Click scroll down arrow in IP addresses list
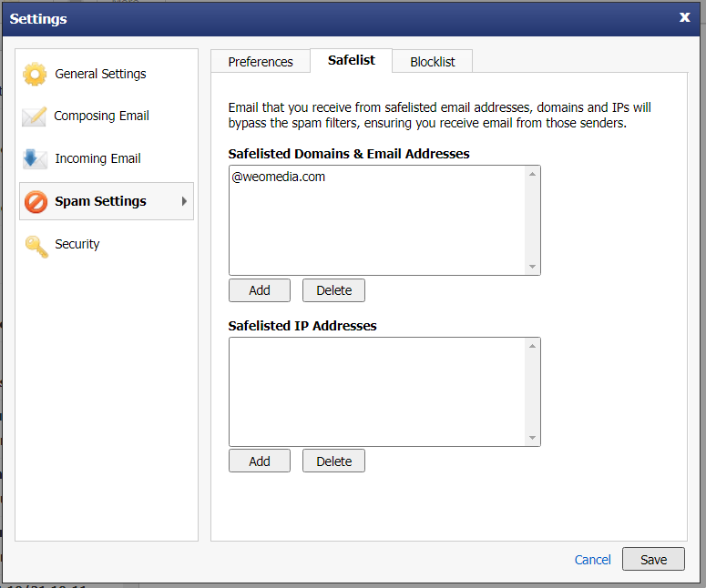The height and width of the screenshot is (588, 706). click(x=532, y=438)
